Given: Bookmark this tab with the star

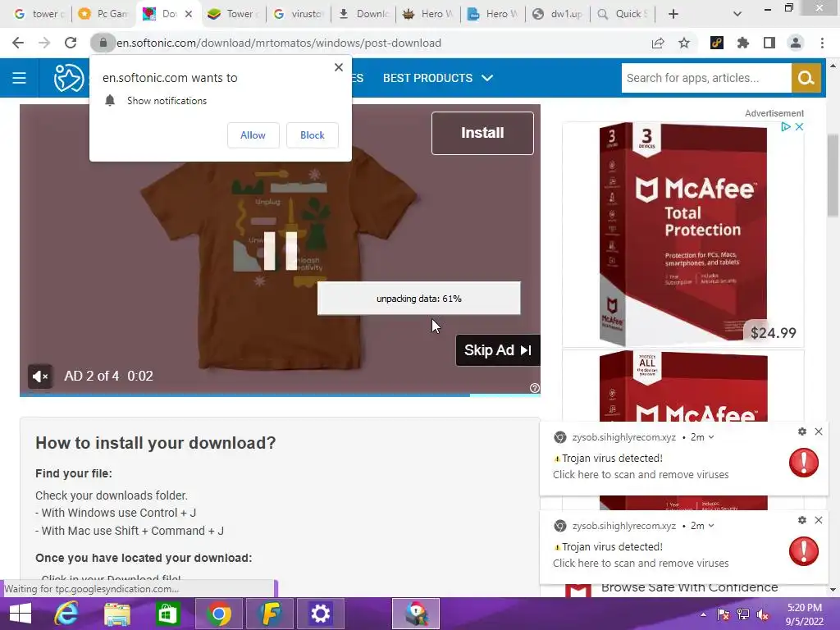Looking at the screenshot, I should (684, 43).
